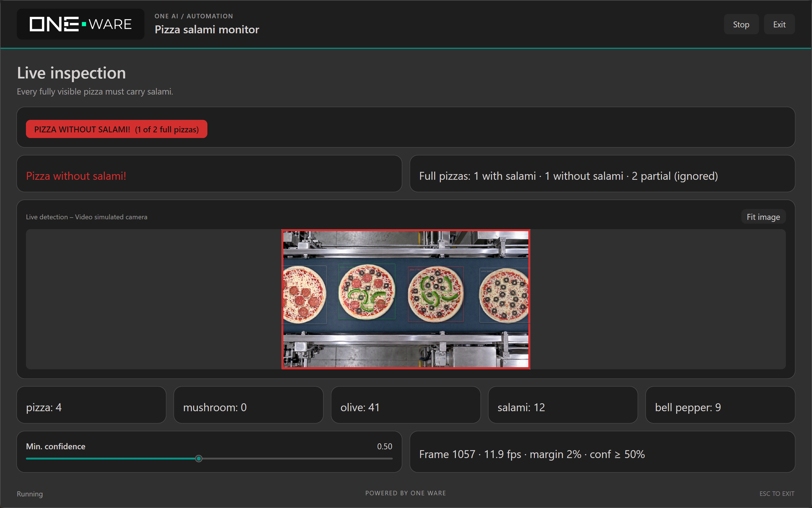
Task: Click the 'pizza: 4' count card
Action: pos(91,405)
